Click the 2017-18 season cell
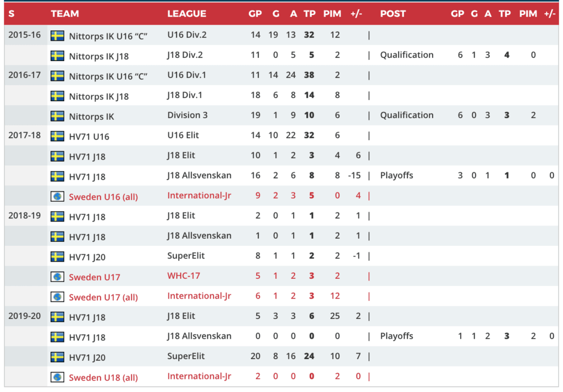The width and height of the screenshot is (563, 392). 24,135
